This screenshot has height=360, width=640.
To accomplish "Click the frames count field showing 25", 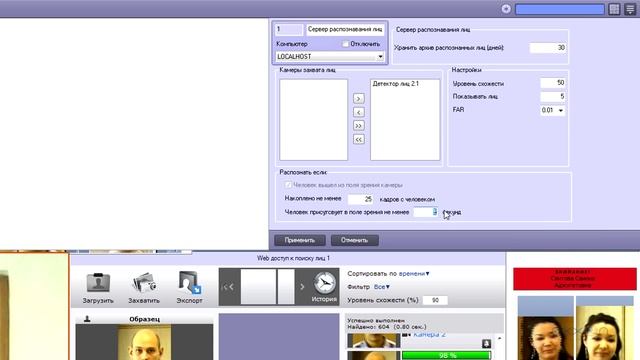I will (360, 199).
